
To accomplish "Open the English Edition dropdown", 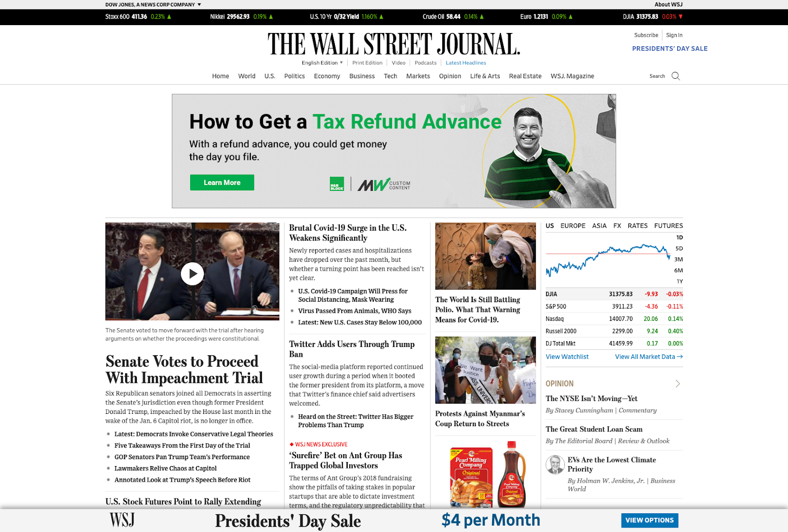I will pyautogui.click(x=322, y=63).
